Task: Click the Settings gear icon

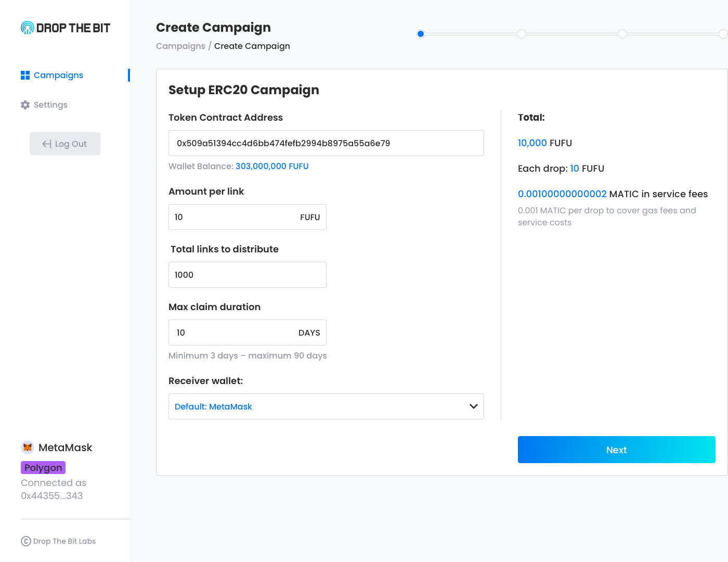Action: 25,105
